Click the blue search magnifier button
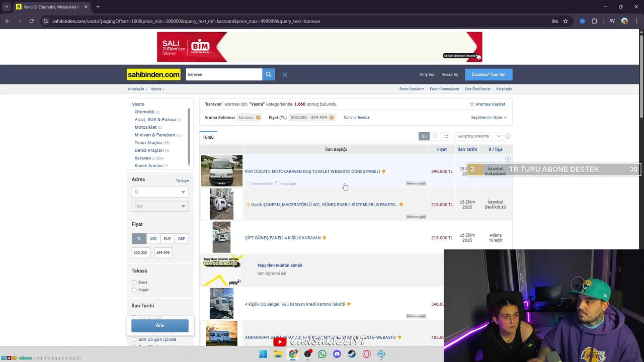Screen dimensions: 644x362 tap(269, 74)
